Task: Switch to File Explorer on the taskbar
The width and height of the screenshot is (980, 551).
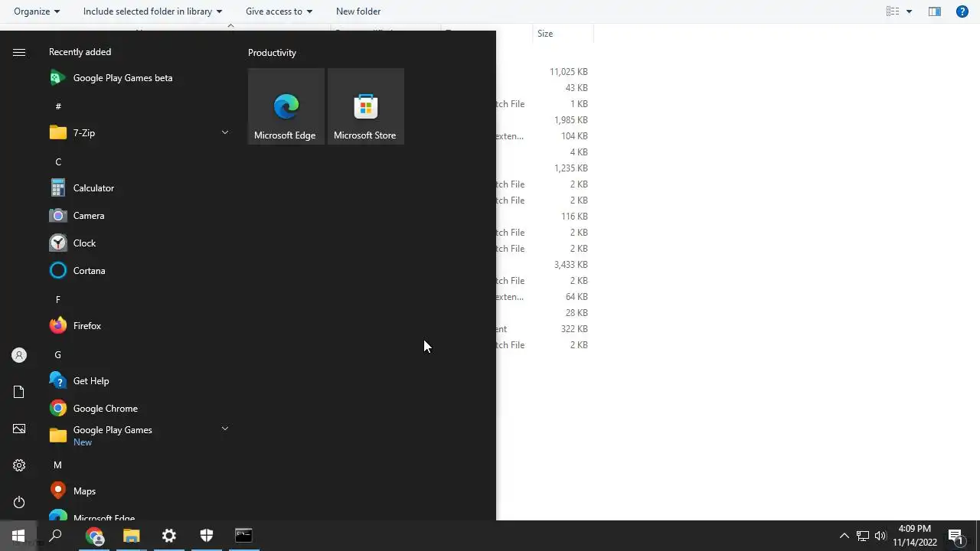Action: pos(132,536)
